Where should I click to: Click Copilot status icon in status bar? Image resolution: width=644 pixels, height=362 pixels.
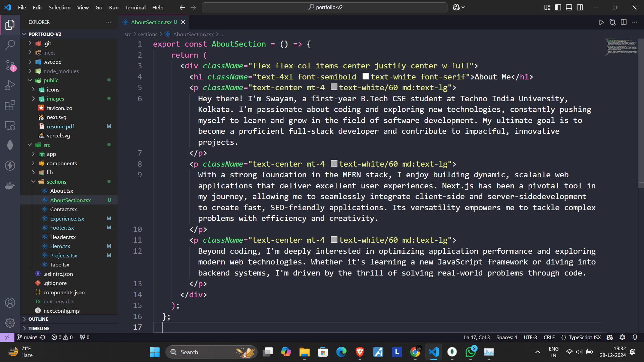coord(610,337)
